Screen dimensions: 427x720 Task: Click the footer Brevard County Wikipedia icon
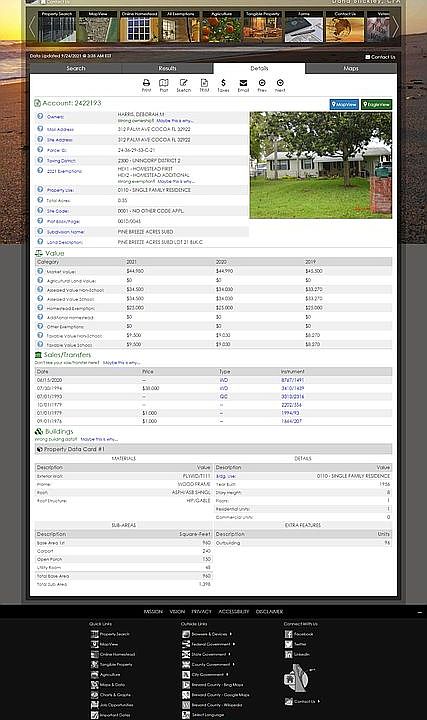tap(186, 705)
